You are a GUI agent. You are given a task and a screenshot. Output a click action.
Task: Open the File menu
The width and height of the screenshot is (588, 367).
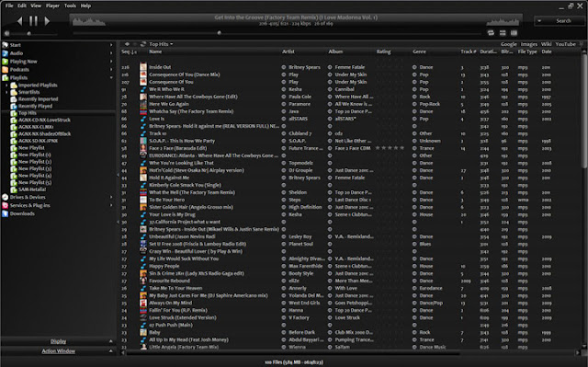[x=9, y=6]
